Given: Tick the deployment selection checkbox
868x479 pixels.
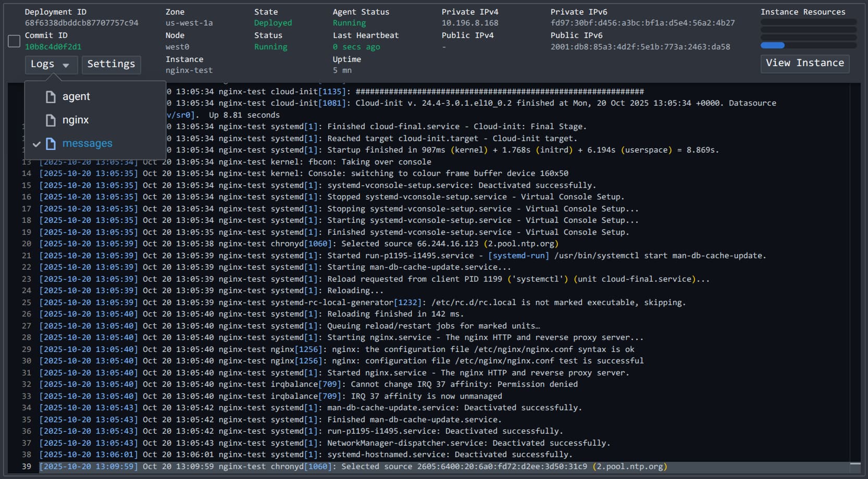Looking at the screenshot, I should (15, 41).
